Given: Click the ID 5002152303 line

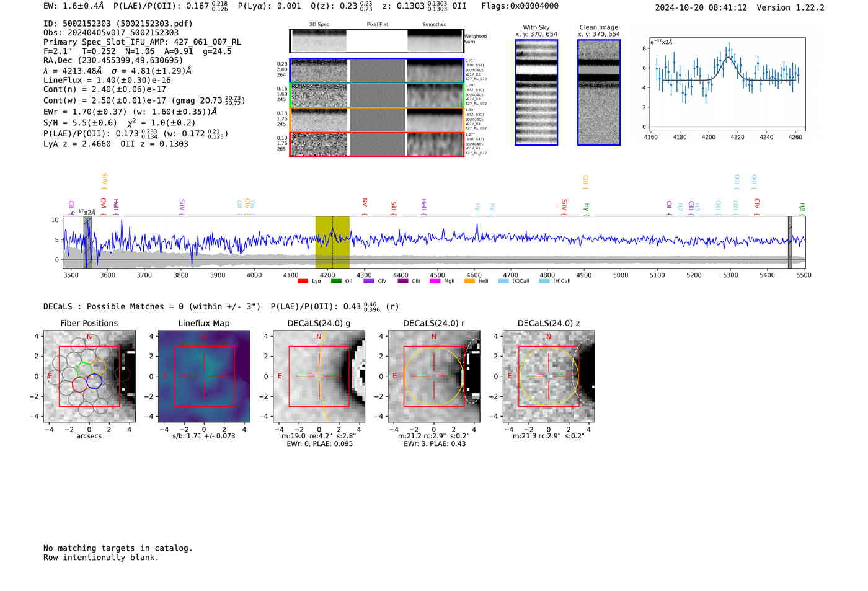Looking at the screenshot, I should coord(118,24).
